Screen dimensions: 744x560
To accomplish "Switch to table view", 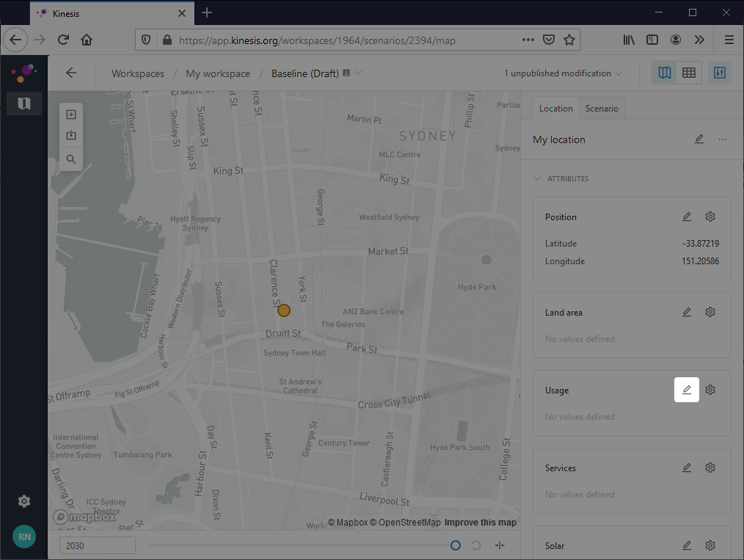I will 689,73.
